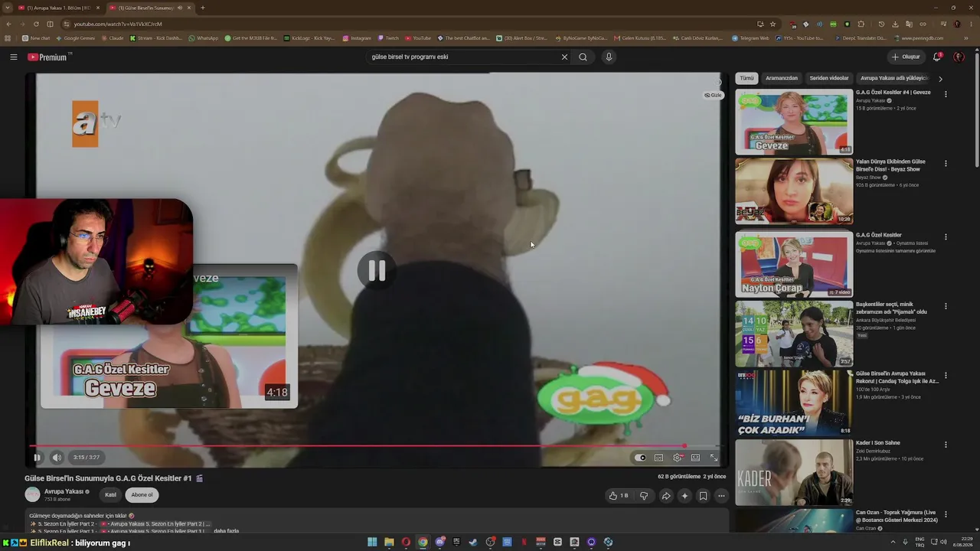
Task: Open the account avatar menu
Action: [959, 57]
